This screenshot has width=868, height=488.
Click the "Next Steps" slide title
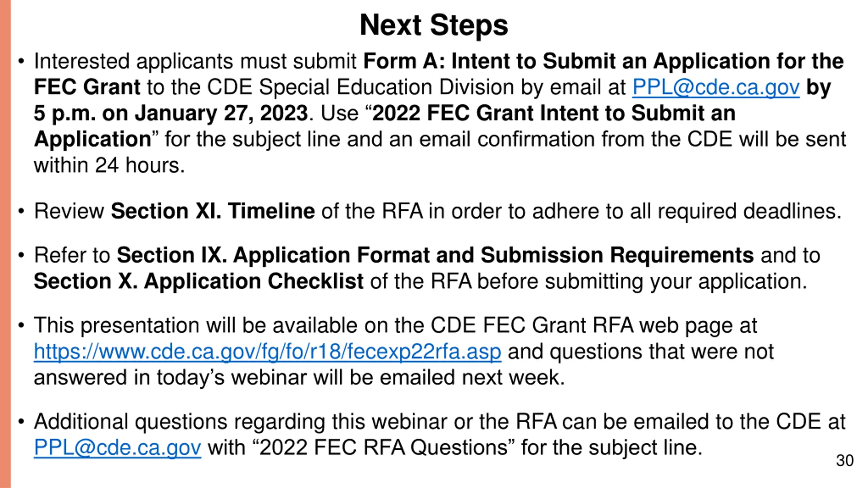[x=434, y=25]
